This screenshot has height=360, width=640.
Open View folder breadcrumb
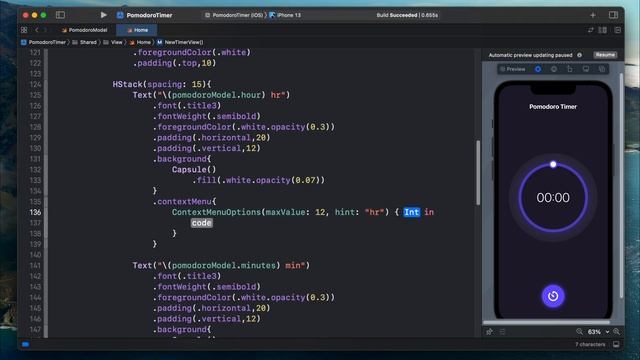point(113,42)
